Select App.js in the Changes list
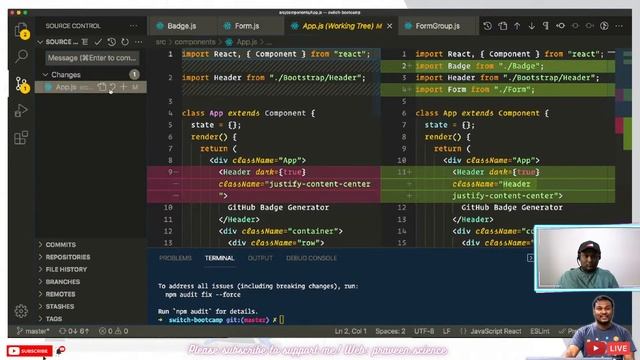 click(91, 87)
